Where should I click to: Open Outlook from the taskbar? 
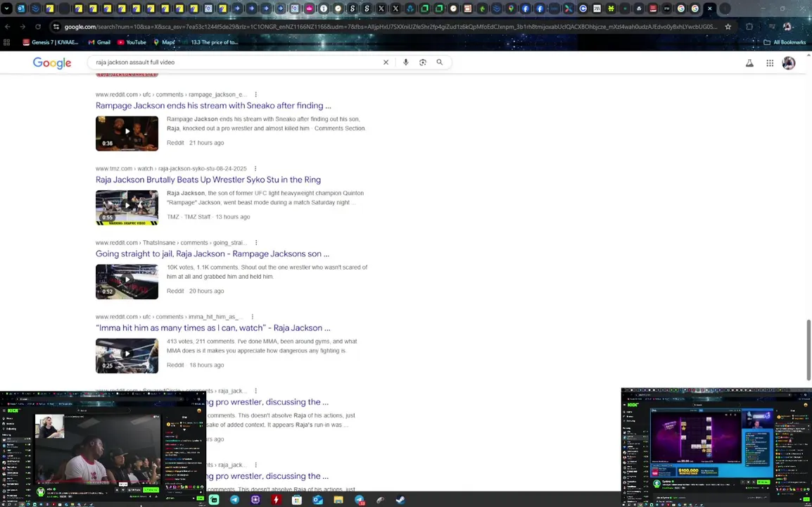point(317,500)
